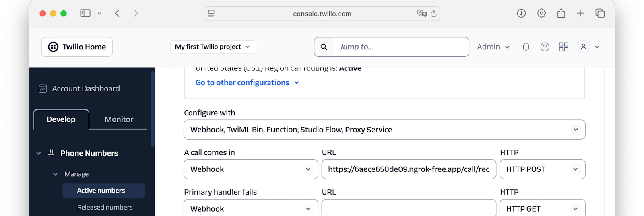The width and height of the screenshot is (644, 216).
Task: Open the Configure with dropdown
Action: click(384, 130)
